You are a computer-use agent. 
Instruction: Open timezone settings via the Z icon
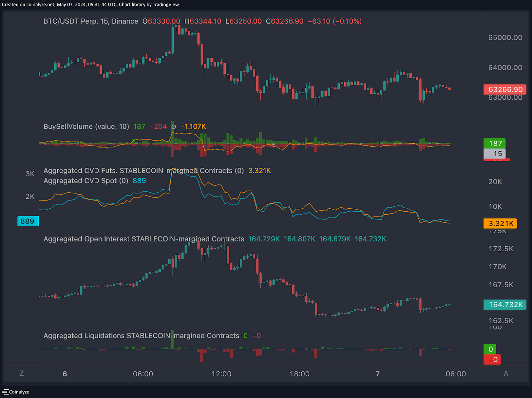point(21,374)
